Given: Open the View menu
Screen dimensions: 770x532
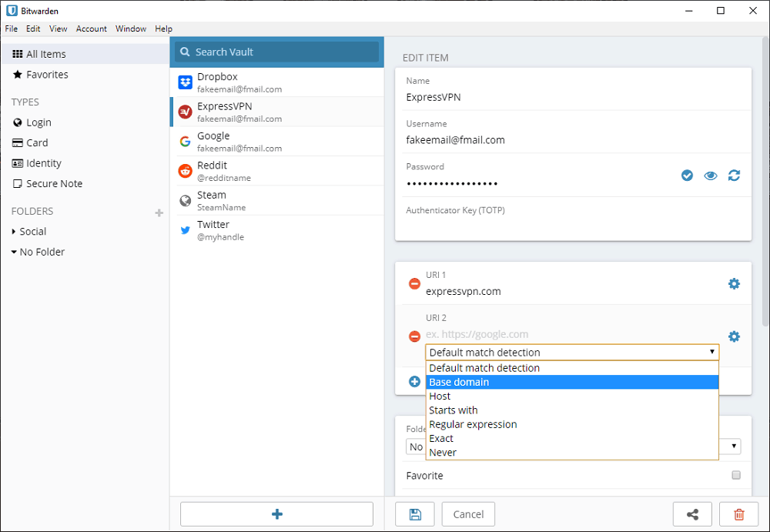Looking at the screenshot, I should click(x=58, y=28).
